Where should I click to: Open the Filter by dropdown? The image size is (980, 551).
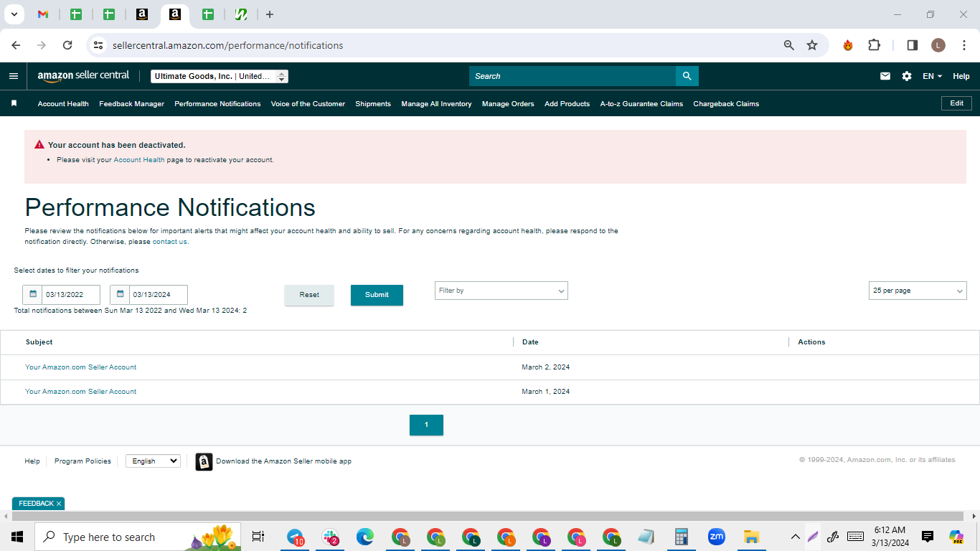501,291
